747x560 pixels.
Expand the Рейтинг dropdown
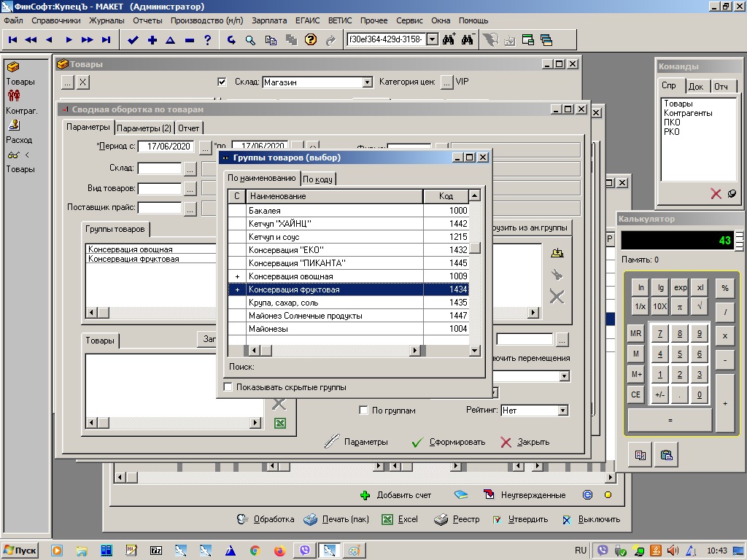click(562, 411)
